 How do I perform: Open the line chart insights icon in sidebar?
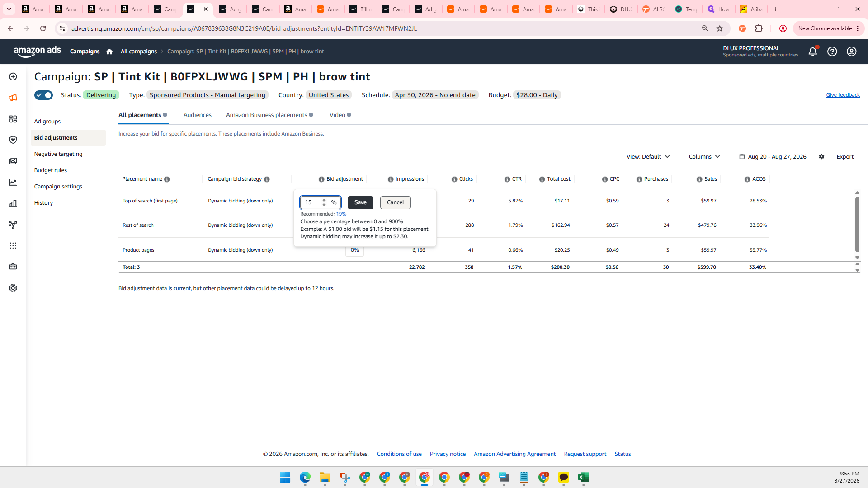13,182
